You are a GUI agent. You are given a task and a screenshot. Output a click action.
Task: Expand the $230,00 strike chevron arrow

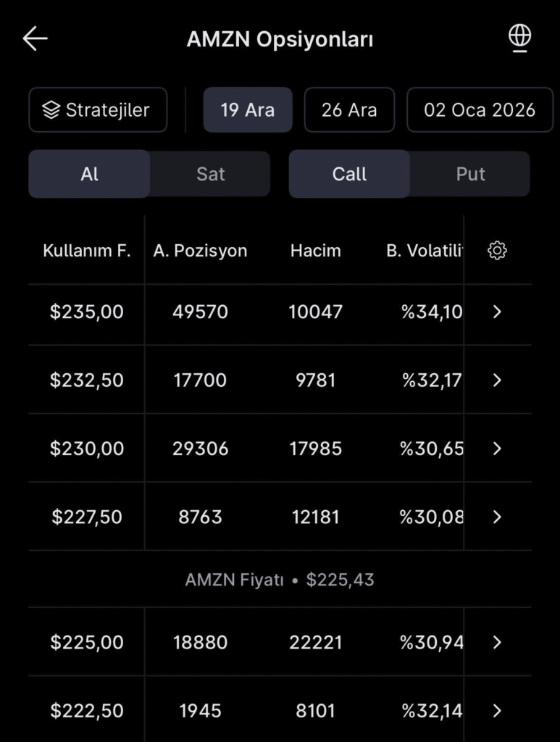click(x=497, y=449)
